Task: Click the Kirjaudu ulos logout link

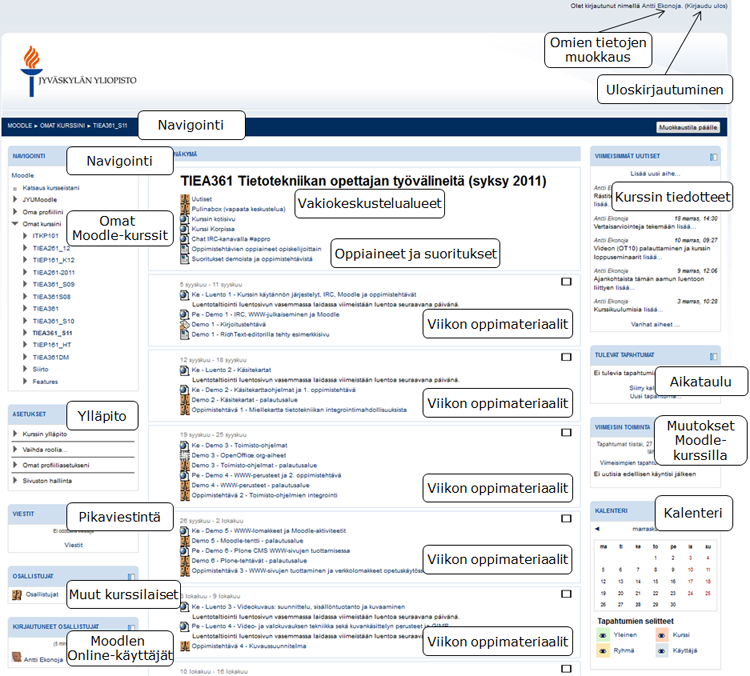Action: pyautogui.click(x=706, y=6)
